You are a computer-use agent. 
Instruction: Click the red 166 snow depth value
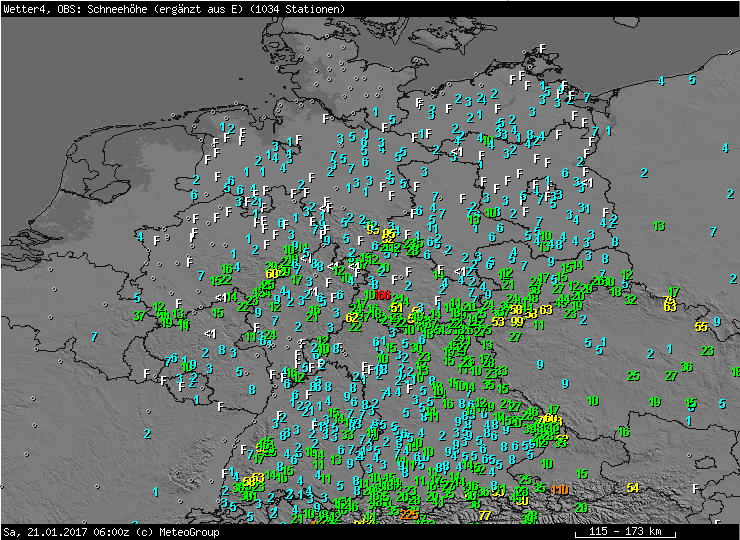382,295
